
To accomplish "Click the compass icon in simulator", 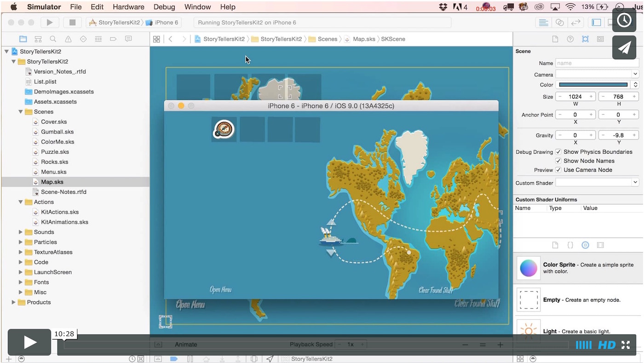I will point(224,129).
